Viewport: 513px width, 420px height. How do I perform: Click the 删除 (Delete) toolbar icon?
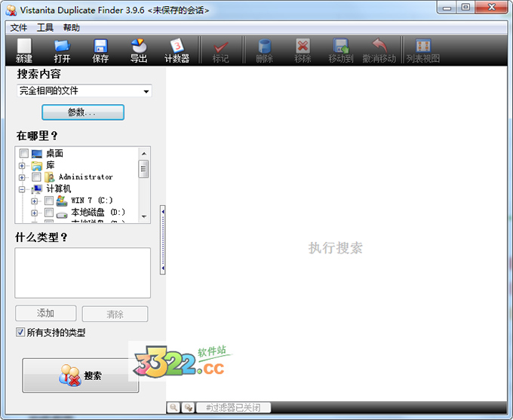[264, 46]
